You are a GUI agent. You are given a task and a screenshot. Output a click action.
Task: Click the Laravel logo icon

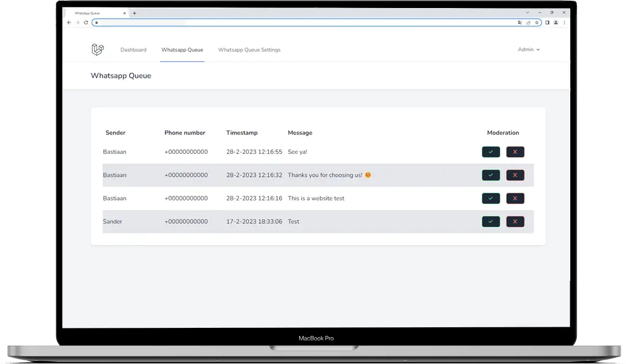tap(98, 50)
